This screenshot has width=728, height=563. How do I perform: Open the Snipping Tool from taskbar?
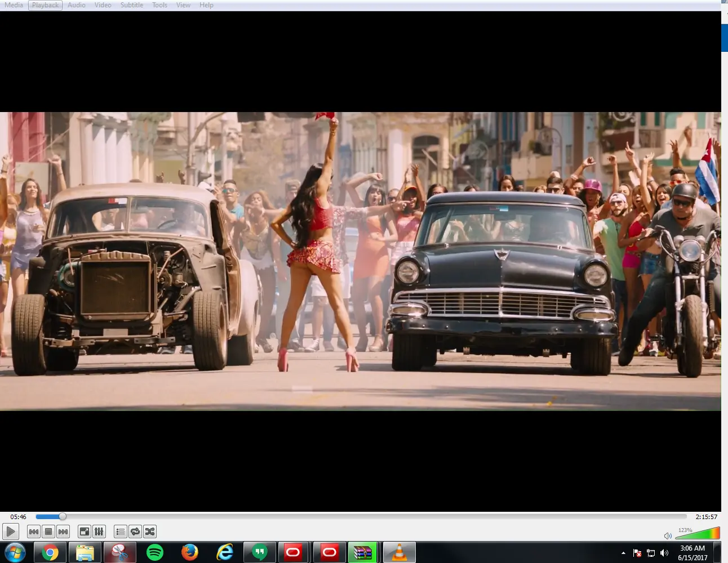(120, 553)
